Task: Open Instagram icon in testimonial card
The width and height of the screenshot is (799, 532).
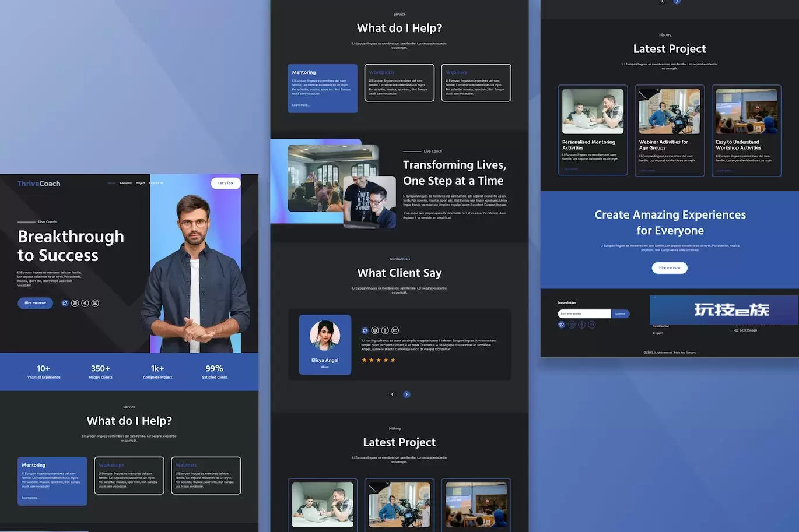Action: (375, 330)
